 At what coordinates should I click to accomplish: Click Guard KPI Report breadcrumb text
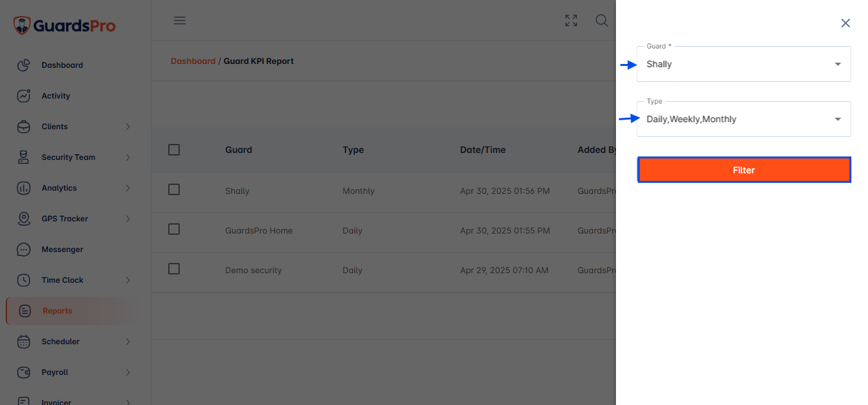(258, 61)
